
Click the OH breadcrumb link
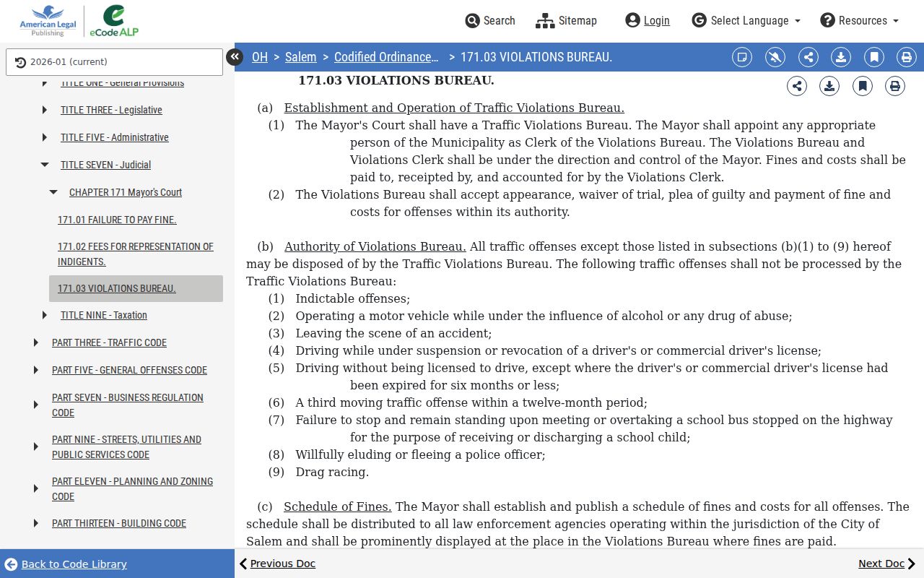pos(260,57)
